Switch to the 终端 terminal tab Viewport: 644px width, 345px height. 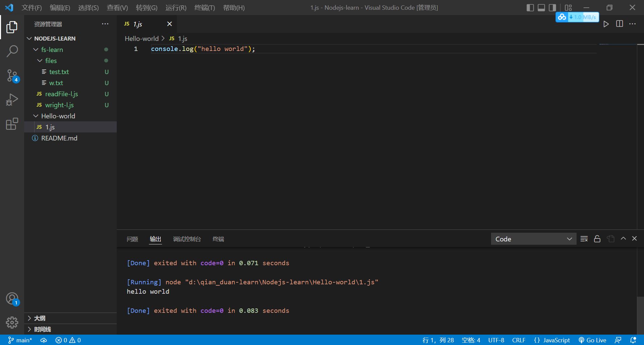(x=218, y=239)
